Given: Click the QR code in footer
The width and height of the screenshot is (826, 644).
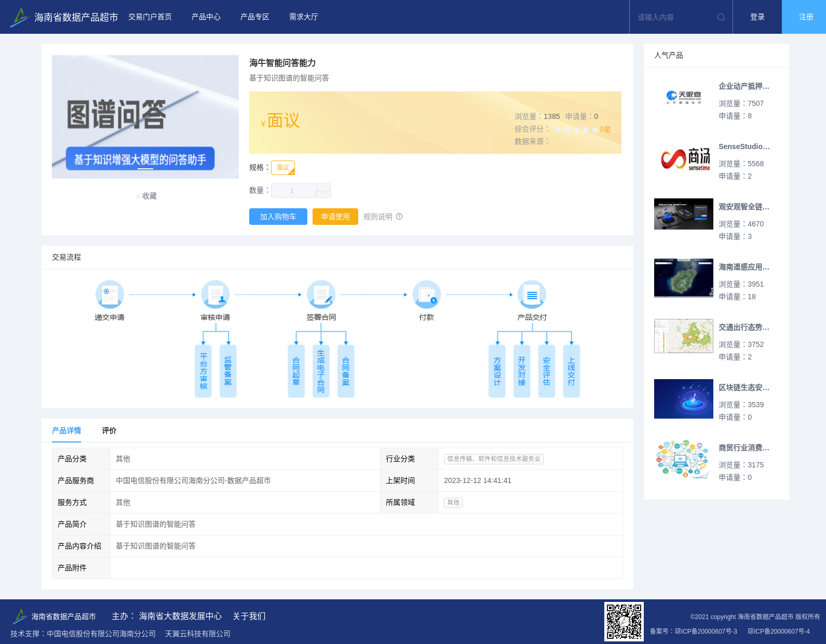Looking at the screenshot, I should (x=624, y=622).
